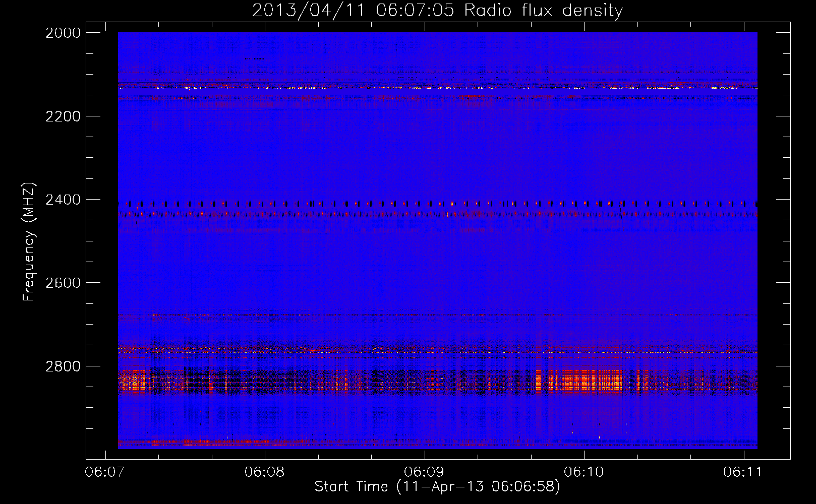Click the 06:09 time tick label
The image size is (816, 504).
click(425, 472)
